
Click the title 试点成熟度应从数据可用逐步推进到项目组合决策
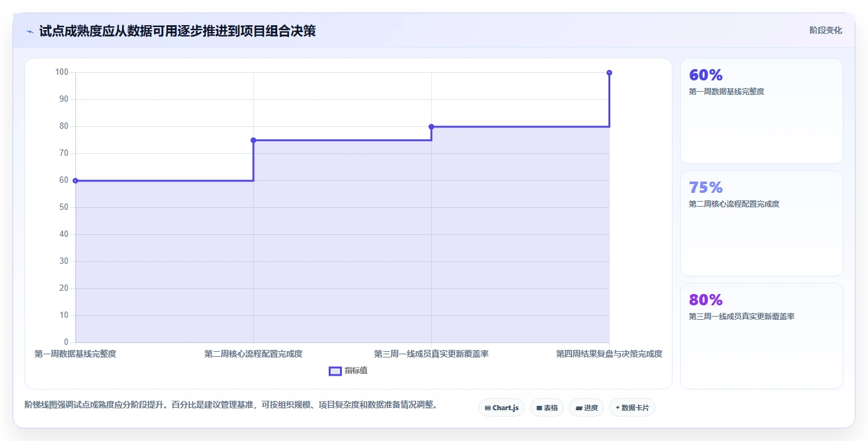click(x=177, y=31)
